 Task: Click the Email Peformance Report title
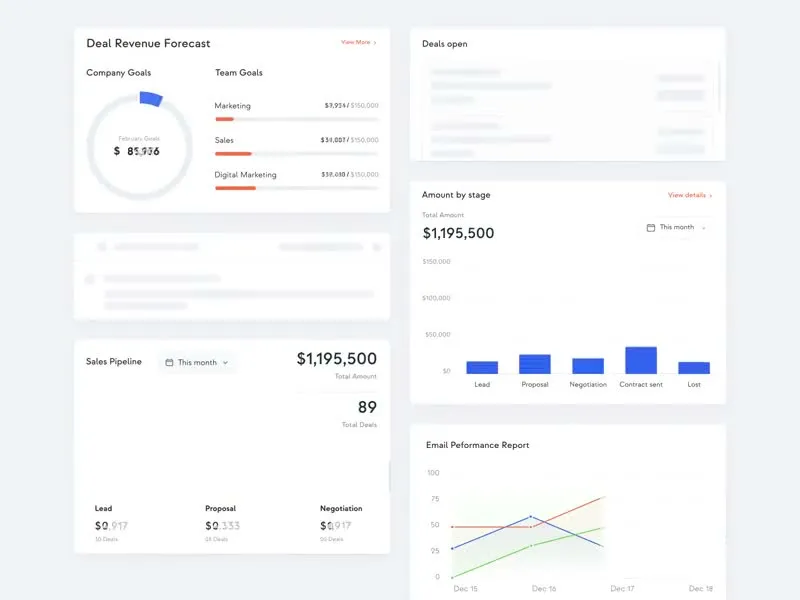477,445
